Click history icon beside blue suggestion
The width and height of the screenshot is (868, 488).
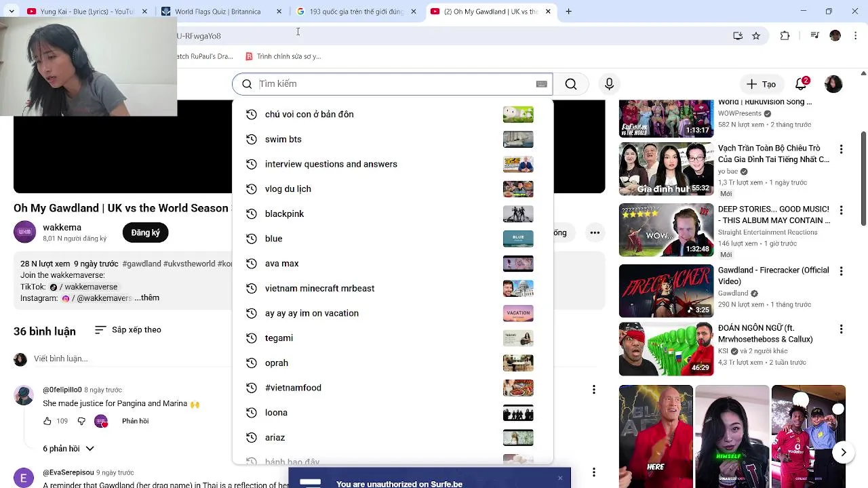[252, 239]
